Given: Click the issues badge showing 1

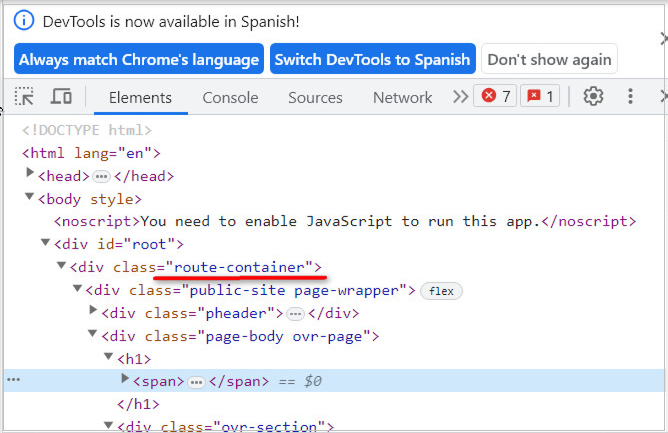Looking at the screenshot, I should tap(541, 97).
